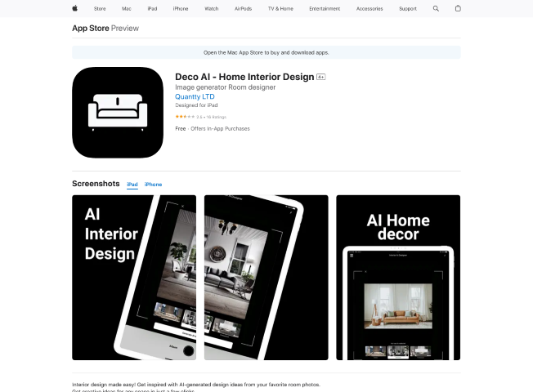Click the Free Offers In-App Purchases text
Image resolution: width=533 pixels, height=392 pixels.
pos(213,129)
